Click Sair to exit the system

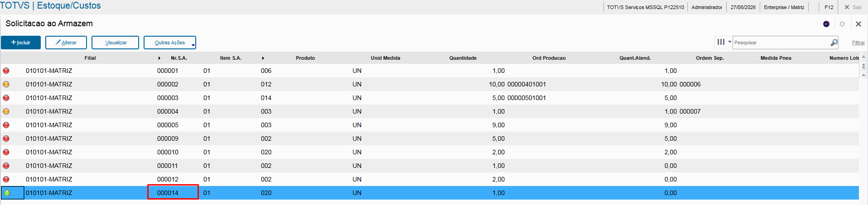(x=853, y=7)
